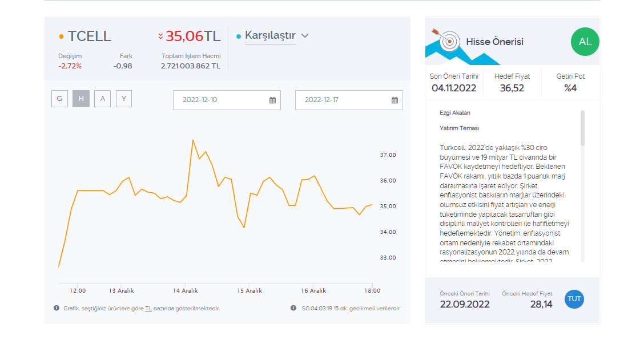Click the TCELL ticker name

90,36
